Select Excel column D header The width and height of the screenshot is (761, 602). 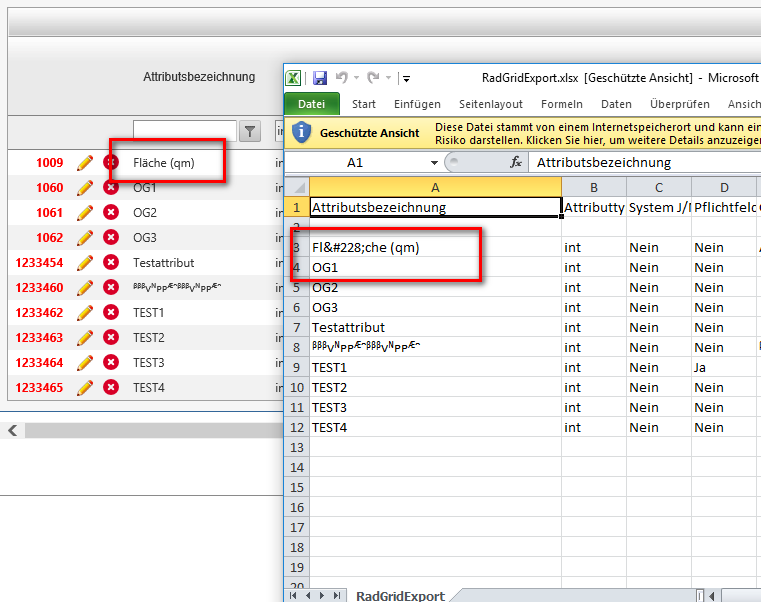click(x=724, y=187)
